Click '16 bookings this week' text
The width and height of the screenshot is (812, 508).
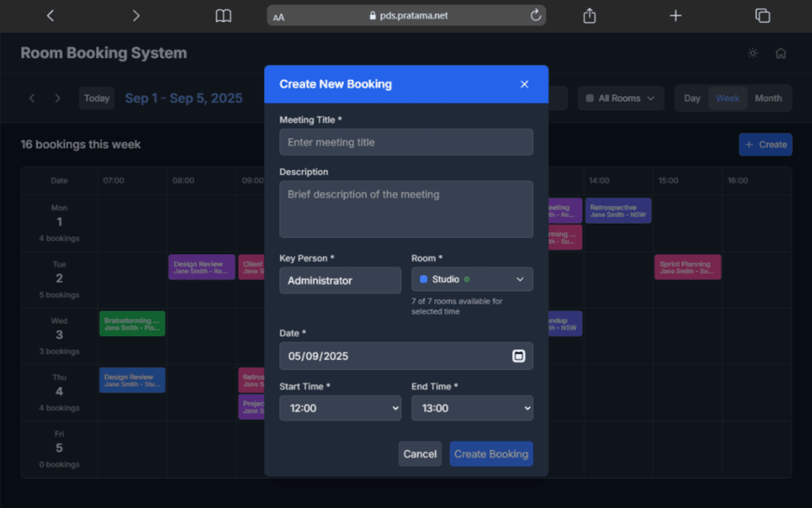[x=80, y=144]
